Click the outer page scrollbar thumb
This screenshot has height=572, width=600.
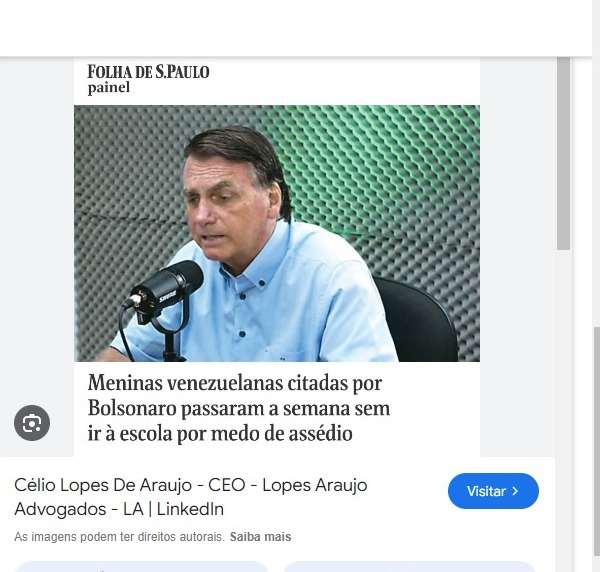pyautogui.click(x=597, y=442)
